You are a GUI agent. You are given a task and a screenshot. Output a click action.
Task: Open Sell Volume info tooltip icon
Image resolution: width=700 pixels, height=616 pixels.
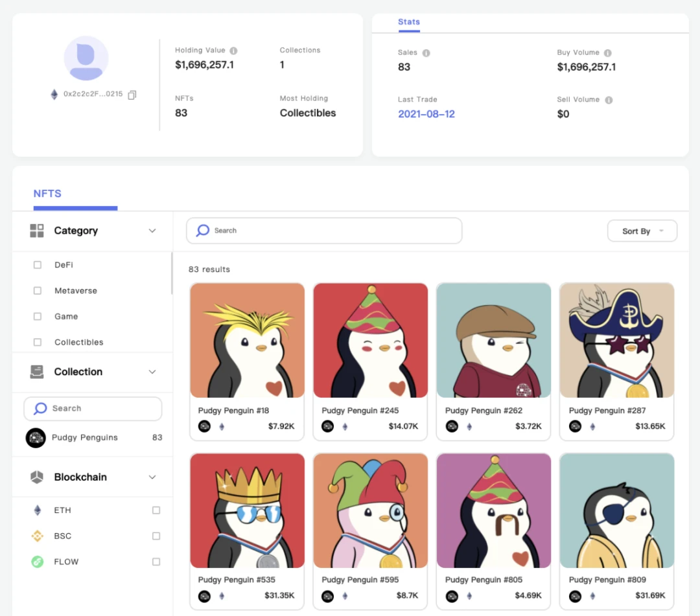pyautogui.click(x=609, y=100)
